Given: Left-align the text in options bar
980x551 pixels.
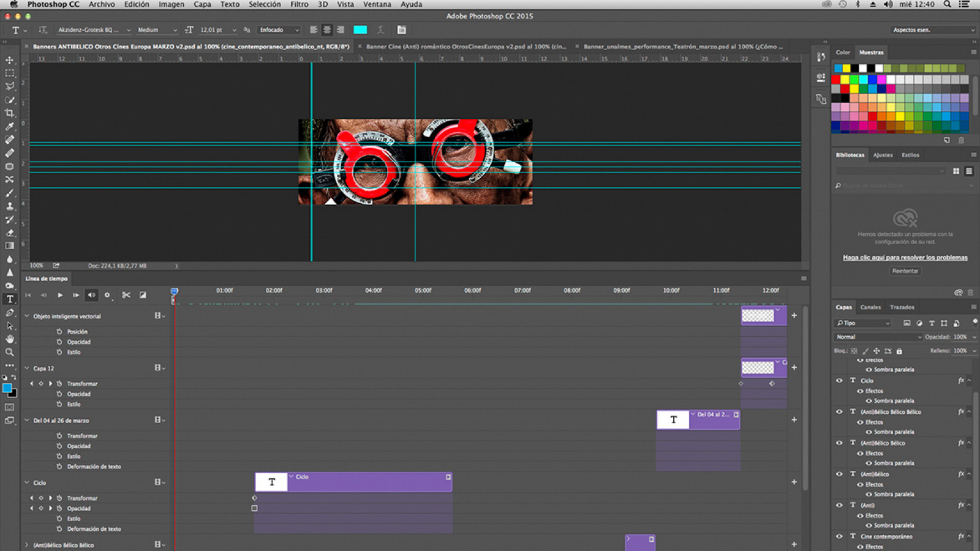Looking at the screenshot, I should pos(314,29).
